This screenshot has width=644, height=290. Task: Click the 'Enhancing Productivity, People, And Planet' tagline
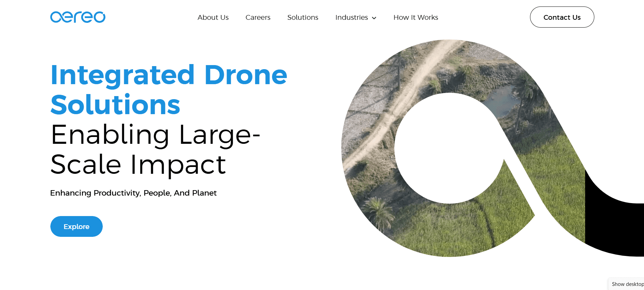133,193
